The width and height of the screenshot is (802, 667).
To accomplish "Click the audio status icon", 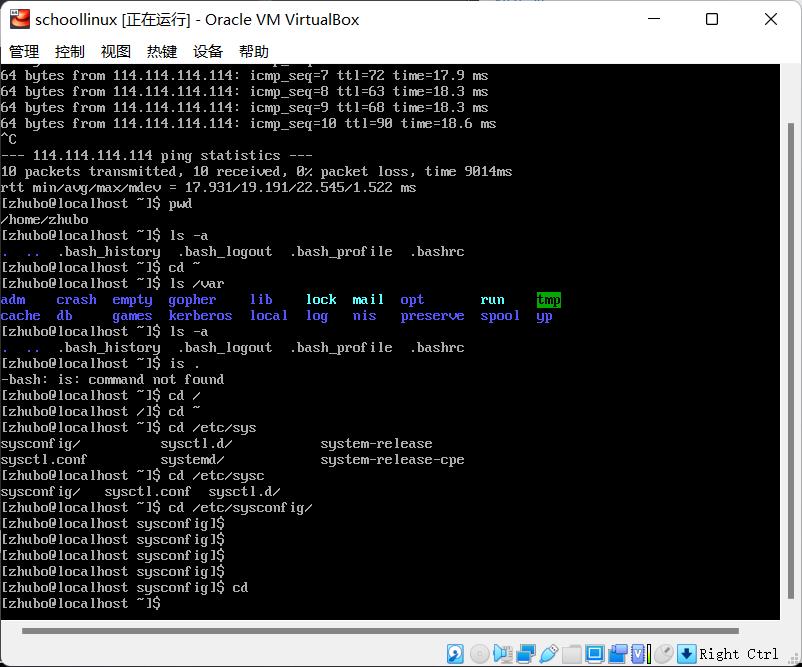I will (x=503, y=653).
